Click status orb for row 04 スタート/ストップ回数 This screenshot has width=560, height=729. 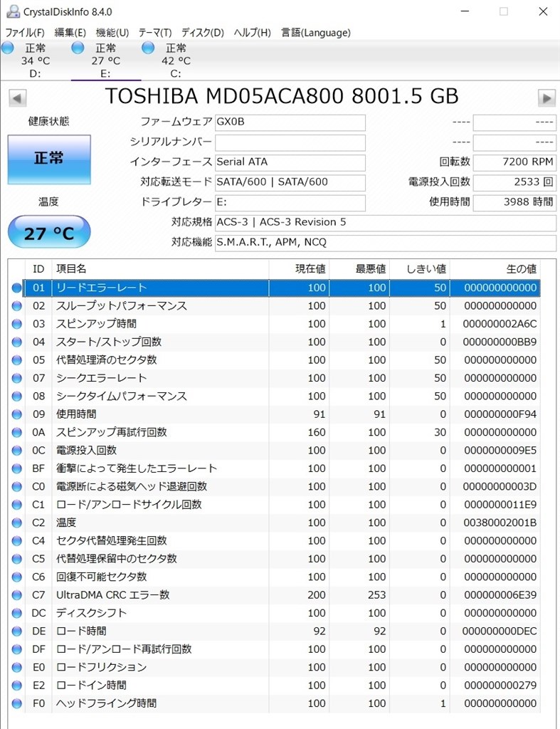point(17,342)
